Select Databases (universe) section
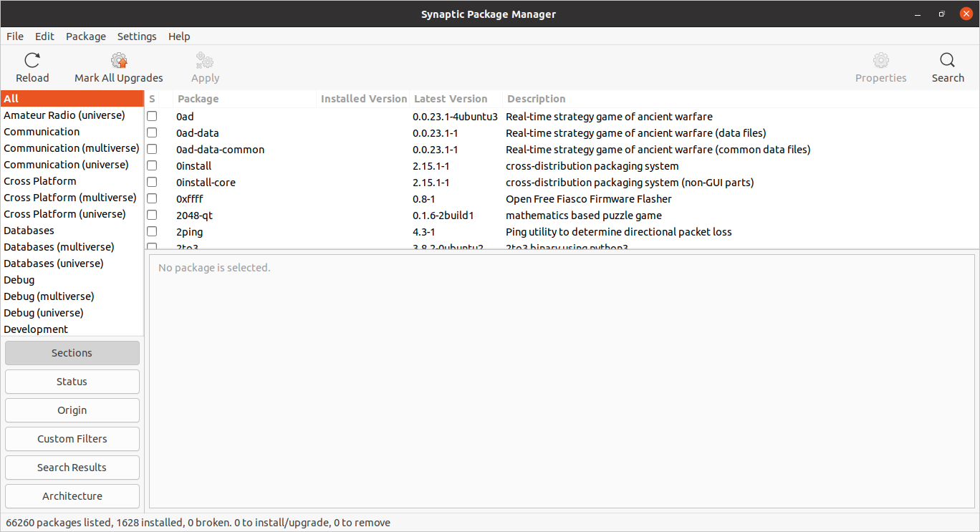The height and width of the screenshot is (532, 980). 72,263
